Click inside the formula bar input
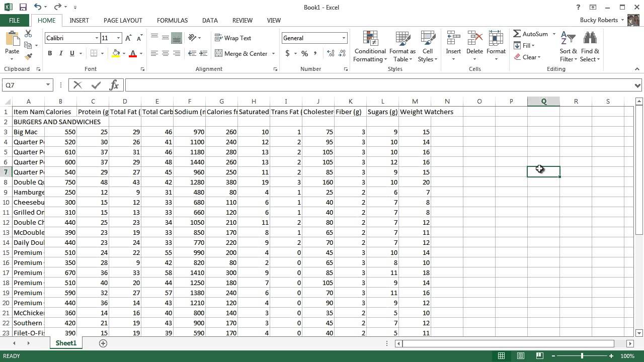 point(379,85)
